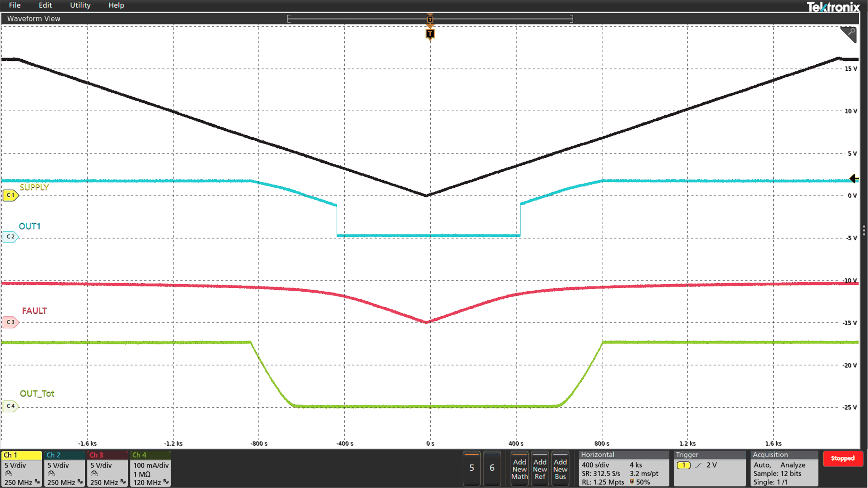The height and width of the screenshot is (488, 868).
Task: Open the File menu
Action: click(15, 5)
